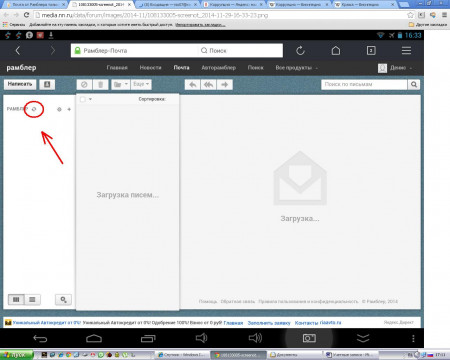Switch to three-column view layout

click(16, 299)
